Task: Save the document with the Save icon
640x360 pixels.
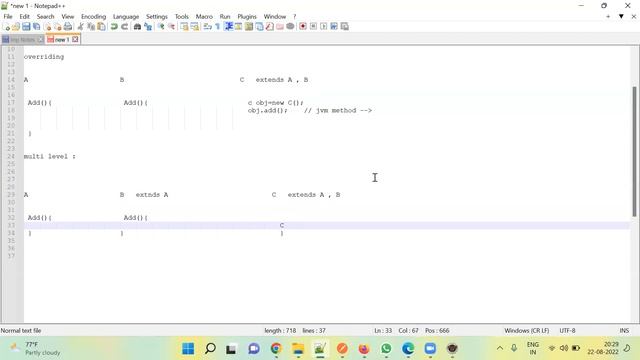Action: tap(26, 27)
